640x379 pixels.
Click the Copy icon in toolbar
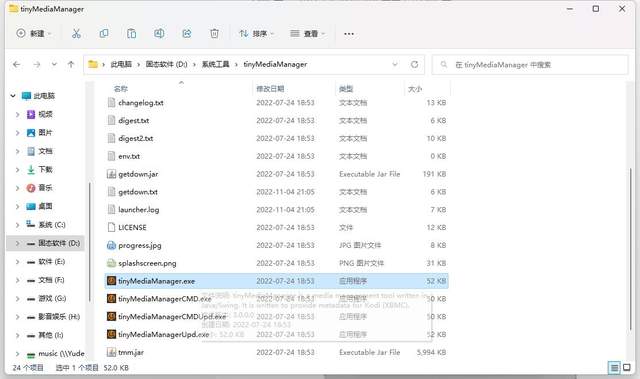click(104, 33)
